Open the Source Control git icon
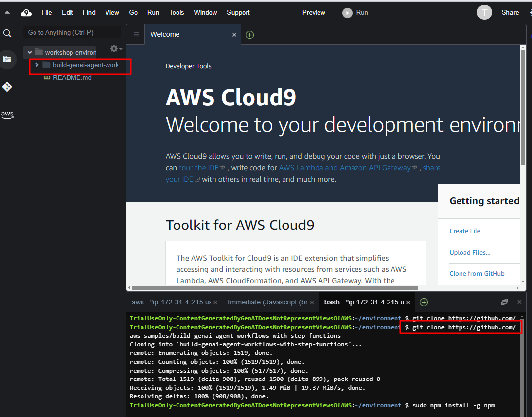This screenshot has height=417, width=532. (x=7, y=87)
